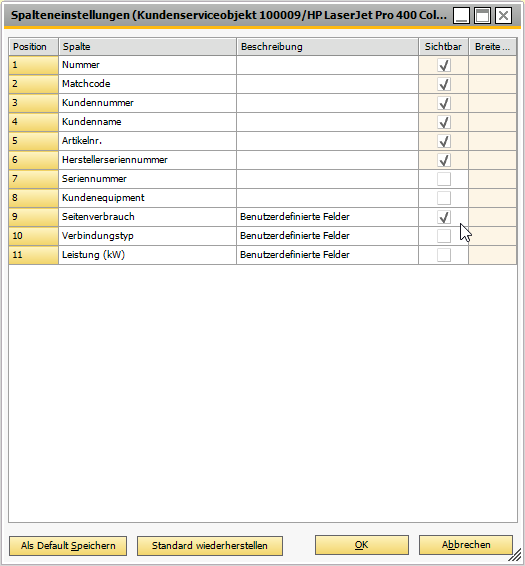Click the Verbindungstyp cell
Viewport: 525px width, 566px height.
click(x=147, y=236)
